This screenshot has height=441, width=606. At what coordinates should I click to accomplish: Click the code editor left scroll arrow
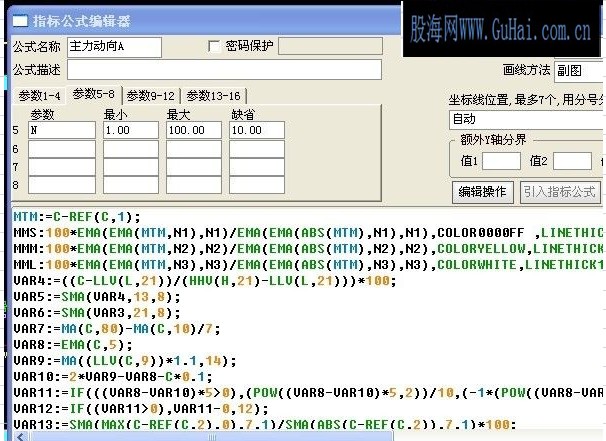(20, 437)
